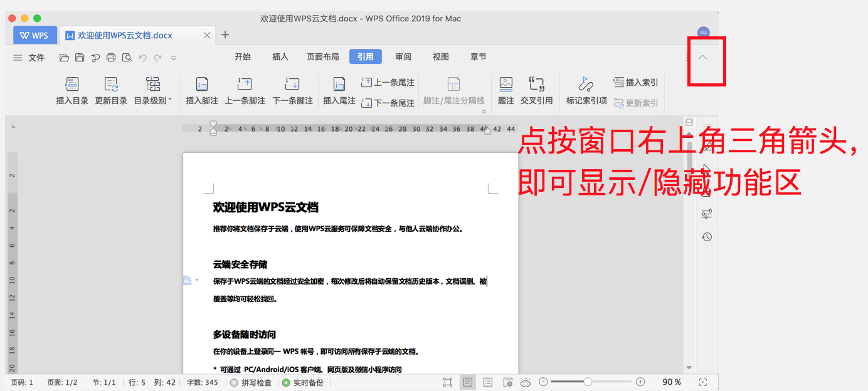868x391 pixels.
Task: Click the user avatar at top right
Action: [x=703, y=33]
